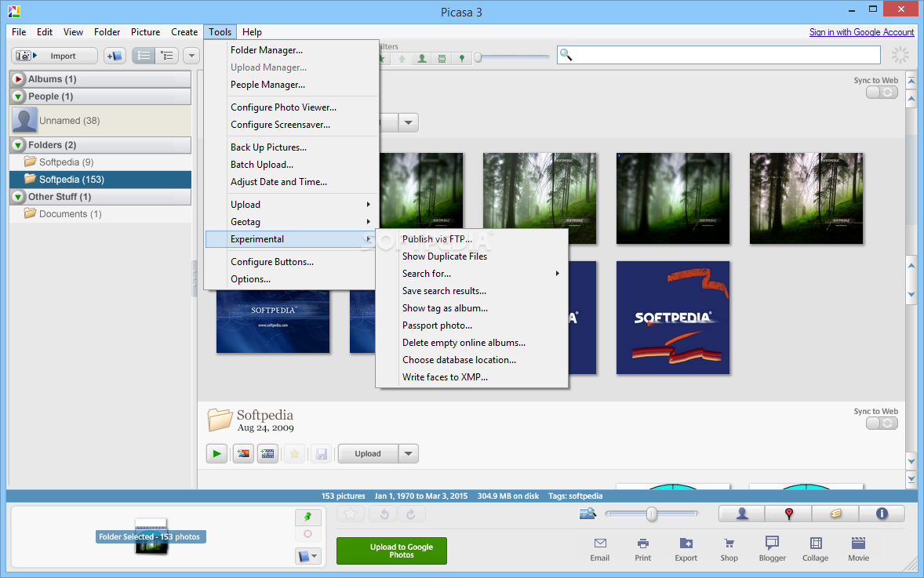Play fullscreen slideshow for Softpedia folder

(x=216, y=453)
